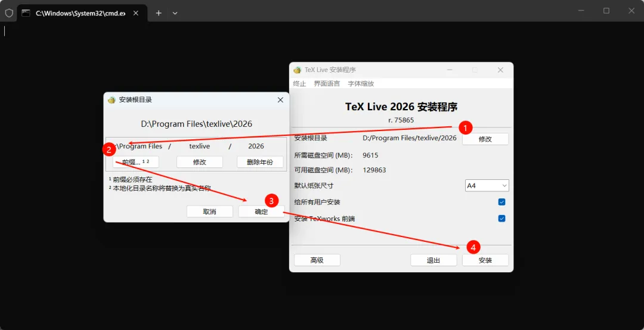Open the 界面语言 menu
This screenshot has width=644, height=330.
coord(327,84)
